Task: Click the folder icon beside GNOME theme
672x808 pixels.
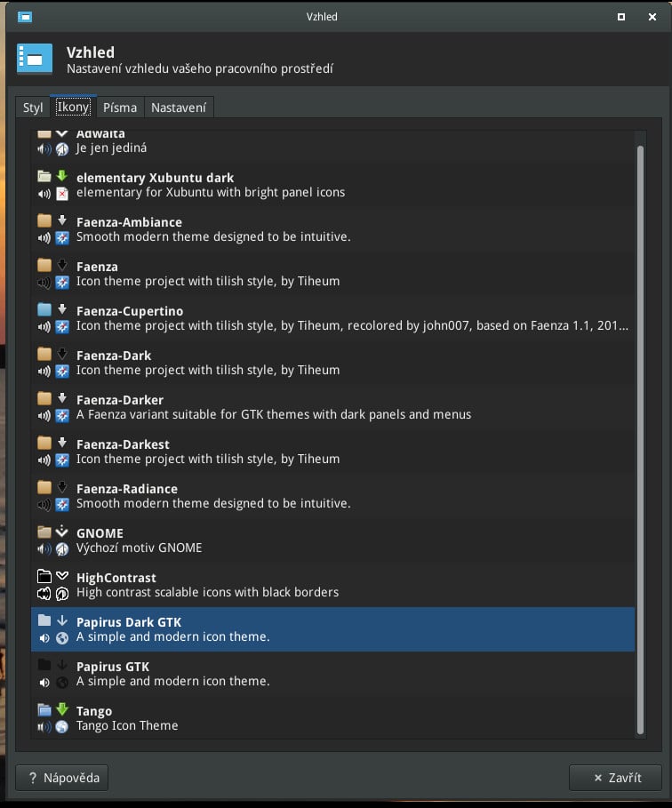Action: (x=44, y=532)
